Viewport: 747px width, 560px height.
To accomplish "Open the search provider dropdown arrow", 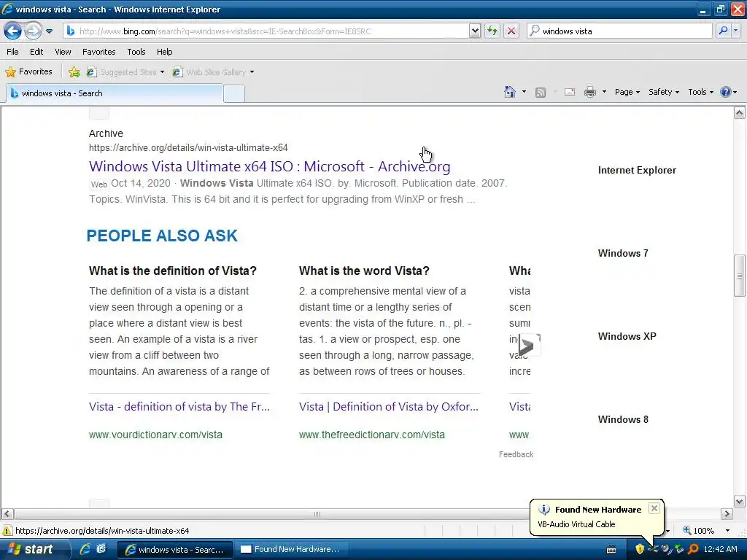I will click(x=735, y=31).
